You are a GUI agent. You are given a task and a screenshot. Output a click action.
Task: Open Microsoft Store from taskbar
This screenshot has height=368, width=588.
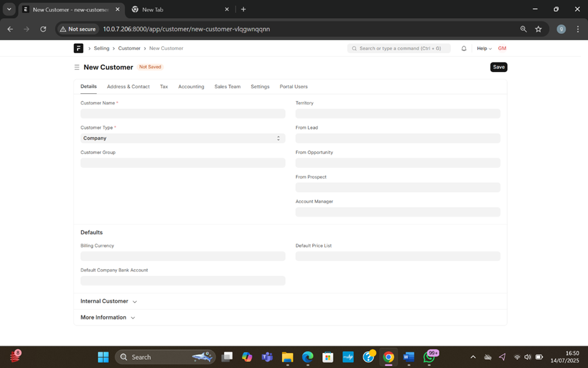click(x=328, y=357)
